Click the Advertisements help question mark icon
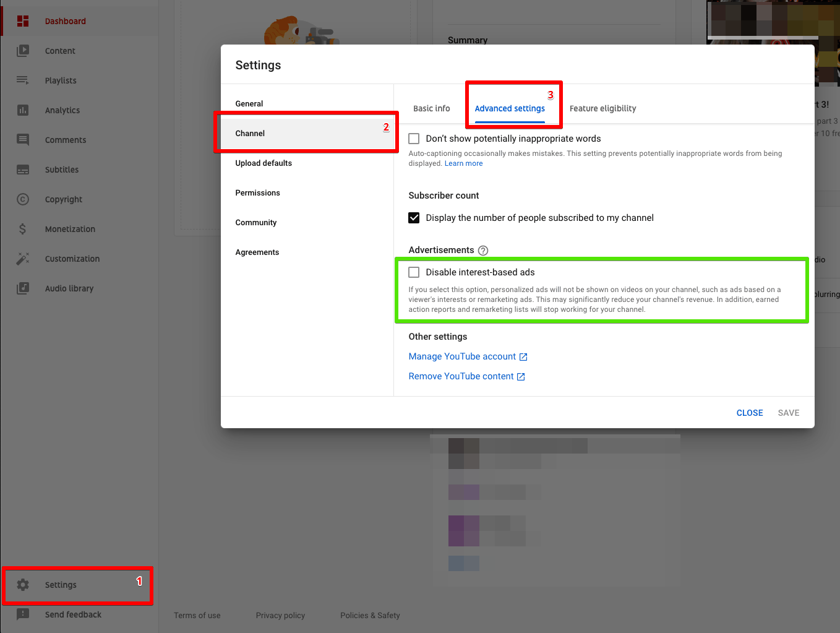Screen dimensions: 840x633 pyautogui.click(x=483, y=251)
